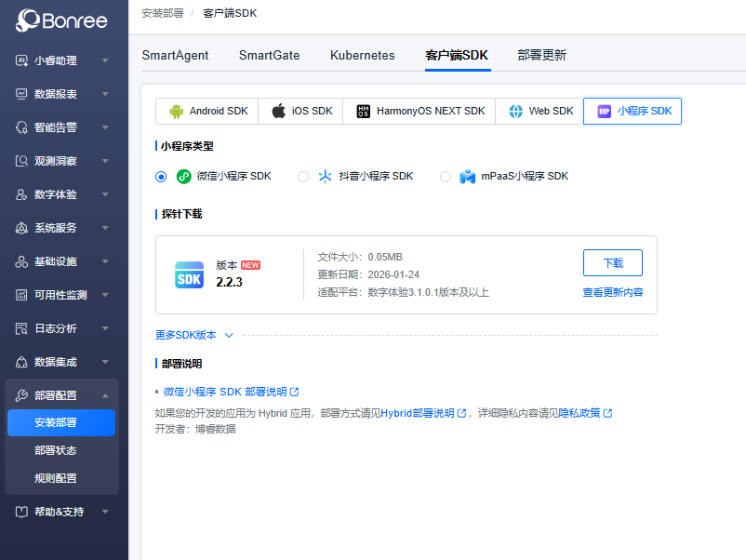
Task: Click the 观测洞察 search icon
Action: [x=21, y=161]
